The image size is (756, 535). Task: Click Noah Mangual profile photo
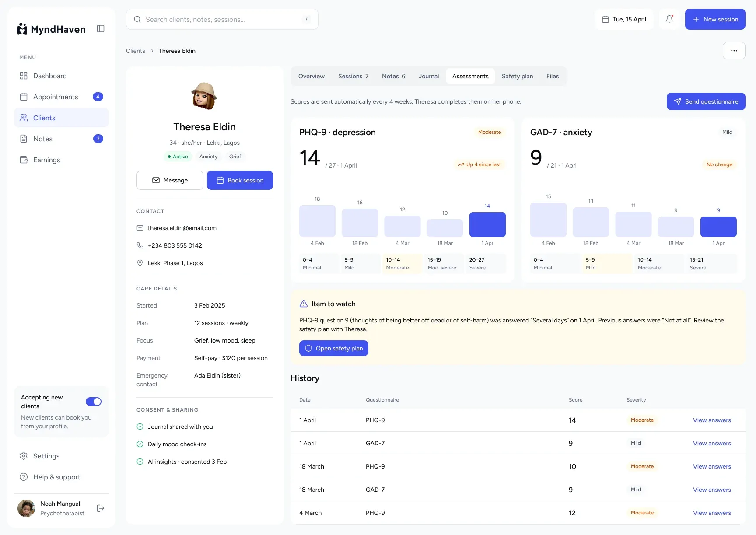click(x=26, y=508)
